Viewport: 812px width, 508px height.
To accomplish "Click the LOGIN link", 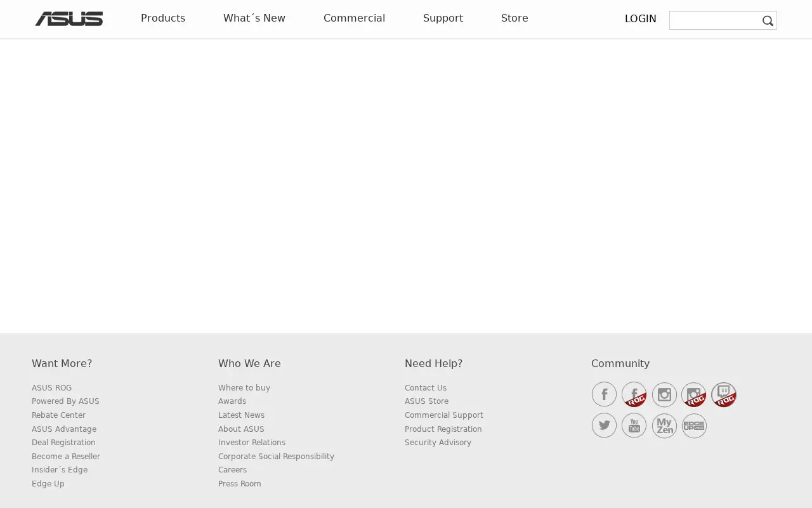I will coord(641,19).
